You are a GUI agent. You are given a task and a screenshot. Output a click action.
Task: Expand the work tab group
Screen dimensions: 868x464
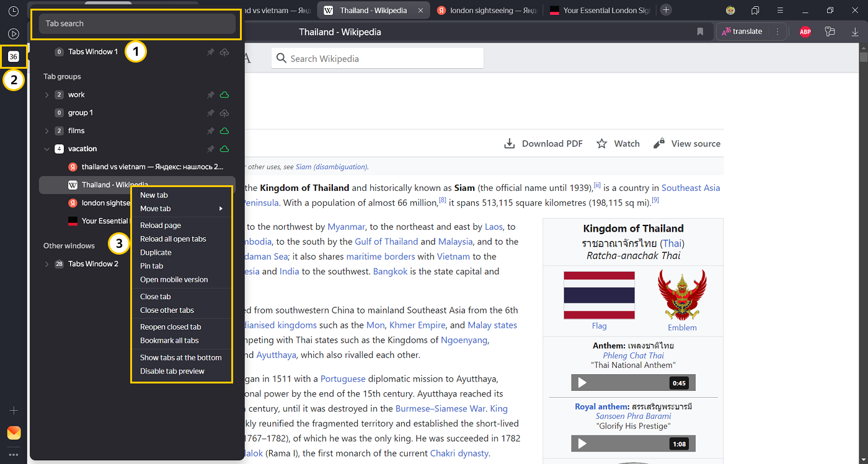coord(46,95)
